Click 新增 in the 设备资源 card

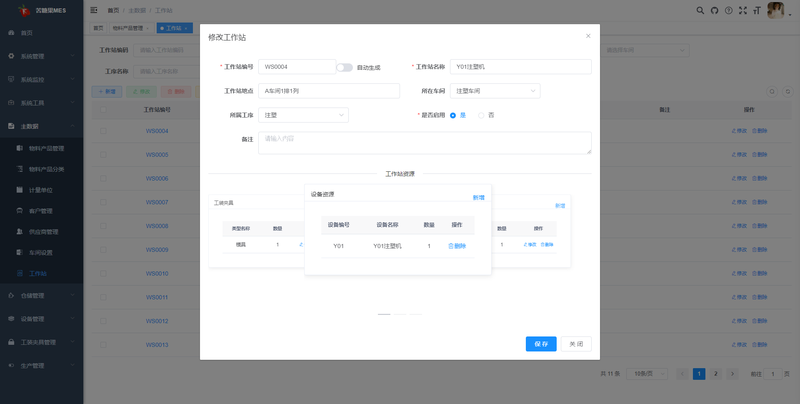478,198
